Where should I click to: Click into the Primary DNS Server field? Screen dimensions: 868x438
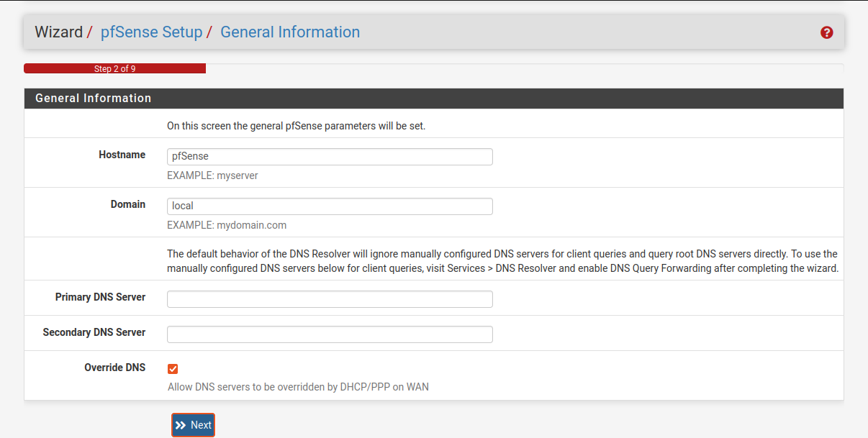pos(330,299)
